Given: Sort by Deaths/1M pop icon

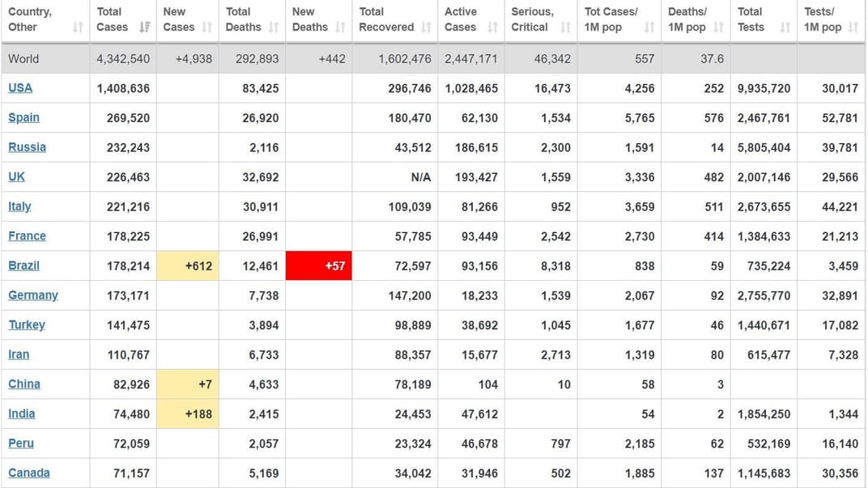Looking at the screenshot, I should click(718, 28).
